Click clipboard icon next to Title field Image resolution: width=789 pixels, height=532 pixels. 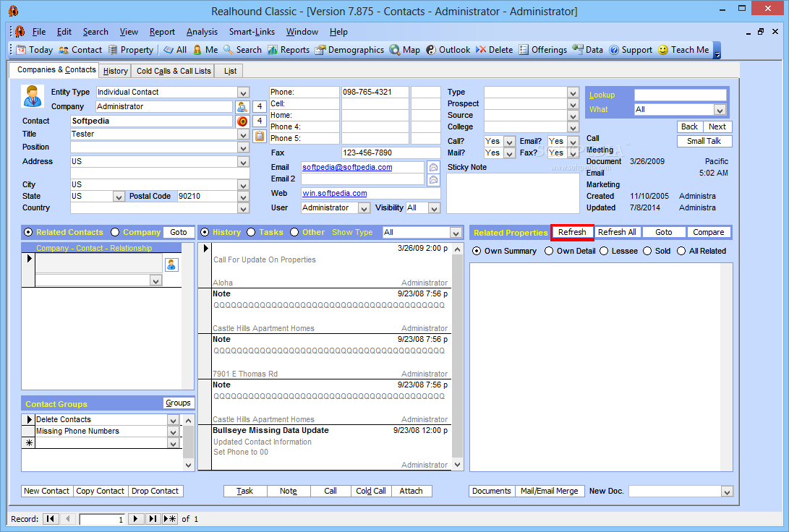[x=260, y=136]
